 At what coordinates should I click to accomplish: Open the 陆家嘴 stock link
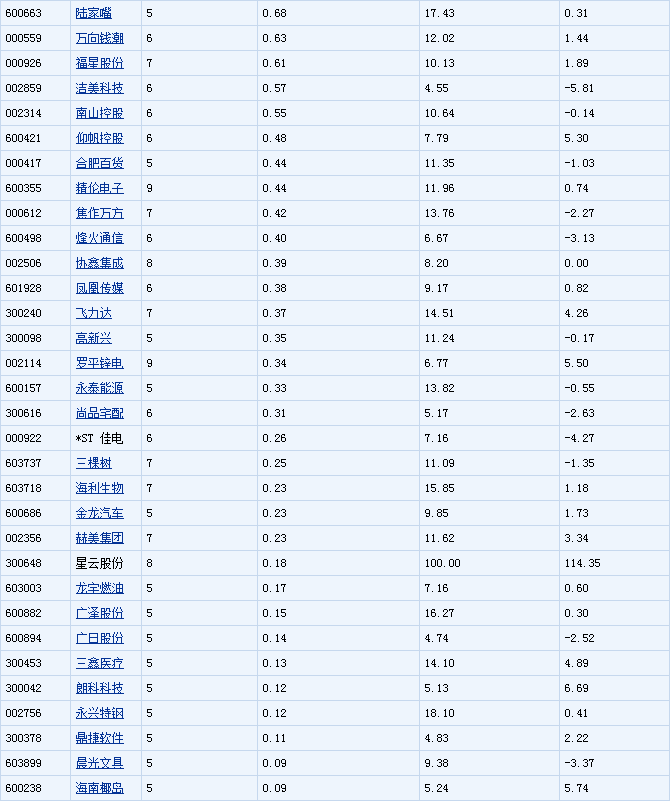(x=94, y=13)
